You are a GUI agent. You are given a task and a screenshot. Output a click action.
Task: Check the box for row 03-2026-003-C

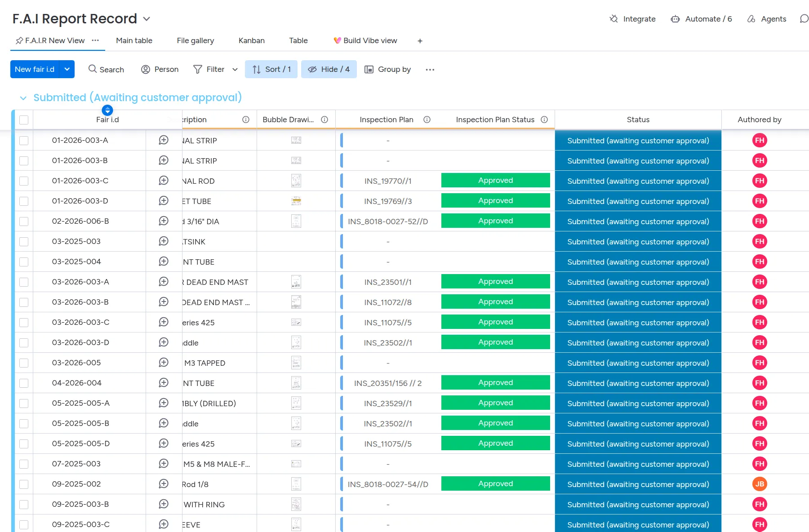(x=24, y=323)
